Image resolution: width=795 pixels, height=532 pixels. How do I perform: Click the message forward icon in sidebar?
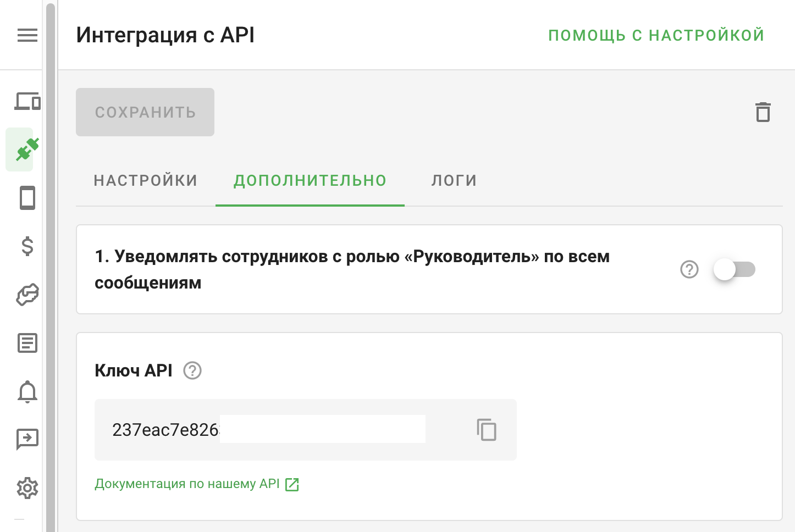(x=27, y=439)
